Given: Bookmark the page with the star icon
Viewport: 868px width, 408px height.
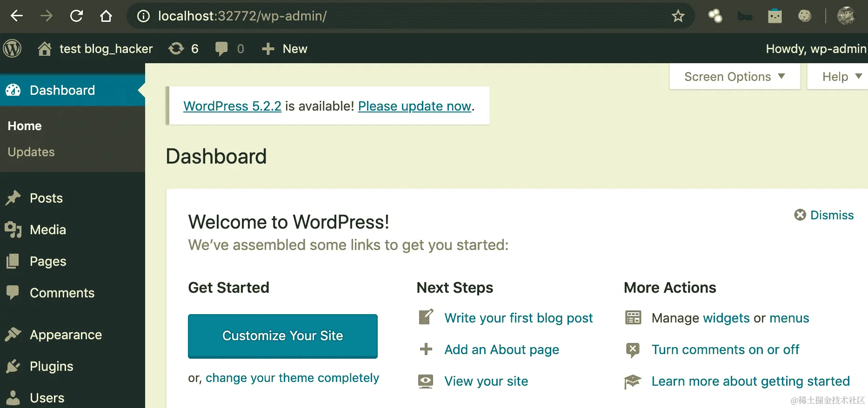Looking at the screenshot, I should point(678,16).
